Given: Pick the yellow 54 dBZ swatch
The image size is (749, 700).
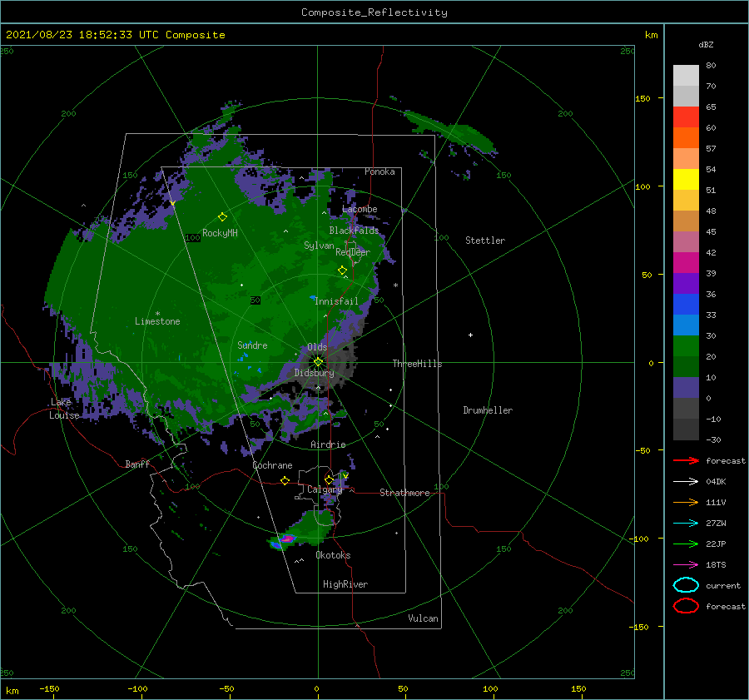Looking at the screenshot, I should point(686,179).
